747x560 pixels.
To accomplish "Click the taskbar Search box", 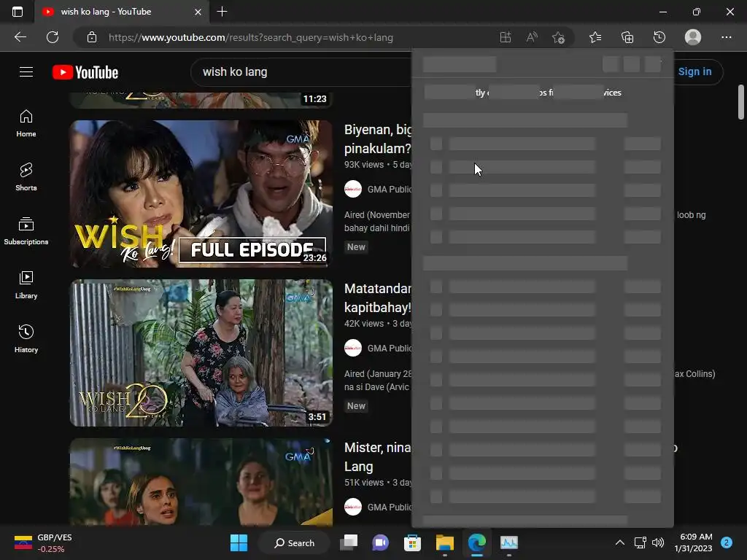I will click(294, 542).
